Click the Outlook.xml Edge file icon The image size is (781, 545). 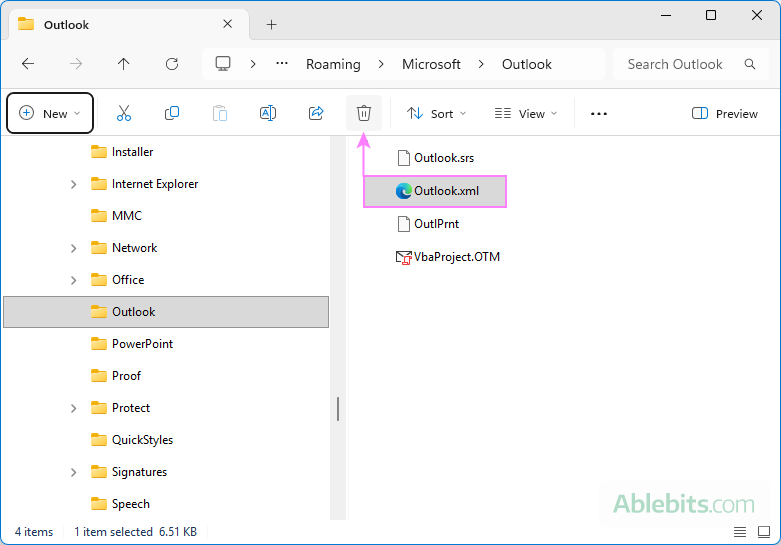pos(403,191)
